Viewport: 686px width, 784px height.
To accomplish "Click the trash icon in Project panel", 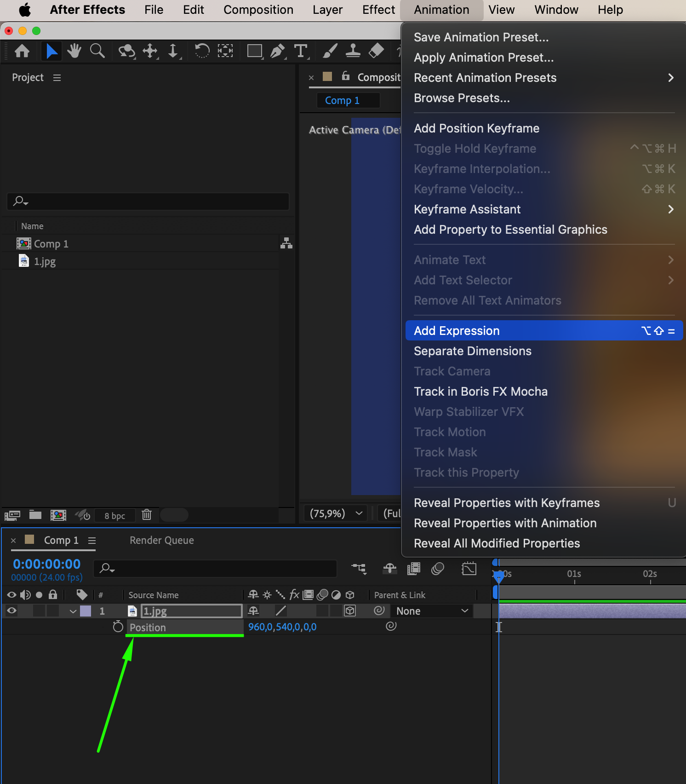I will pyautogui.click(x=147, y=515).
